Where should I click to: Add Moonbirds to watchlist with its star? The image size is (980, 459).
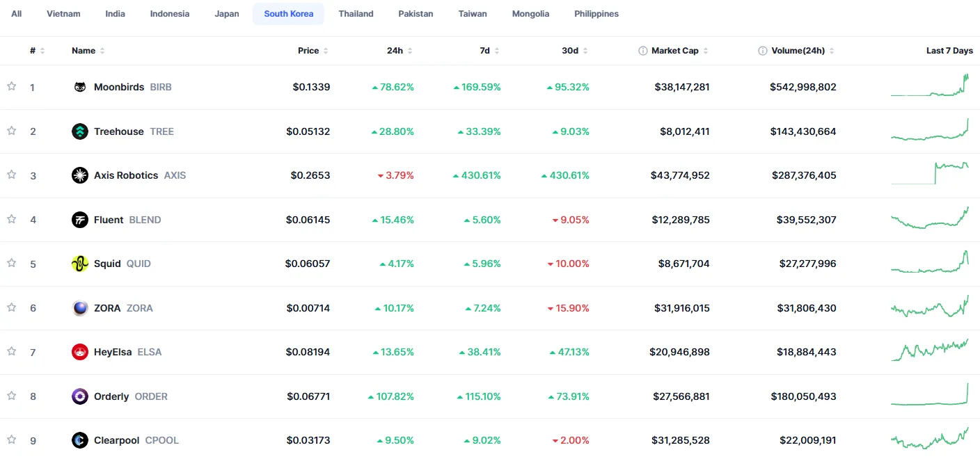point(11,86)
